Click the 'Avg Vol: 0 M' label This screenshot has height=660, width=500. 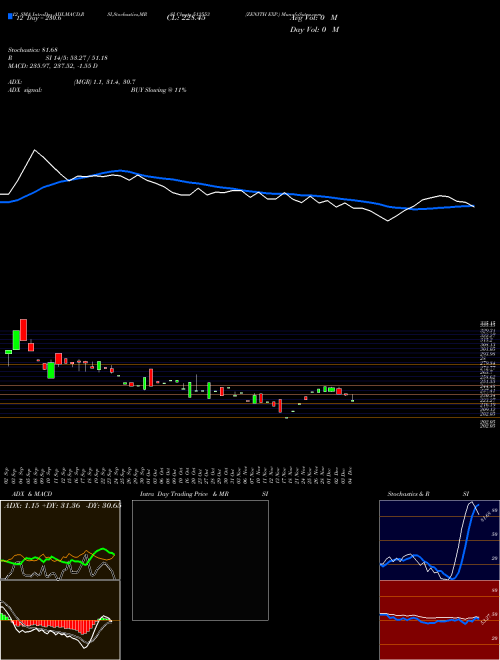point(314,18)
